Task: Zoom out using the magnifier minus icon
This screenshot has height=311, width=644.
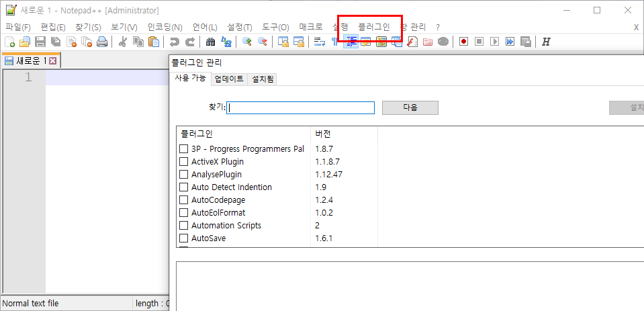Action: point(262,42)
